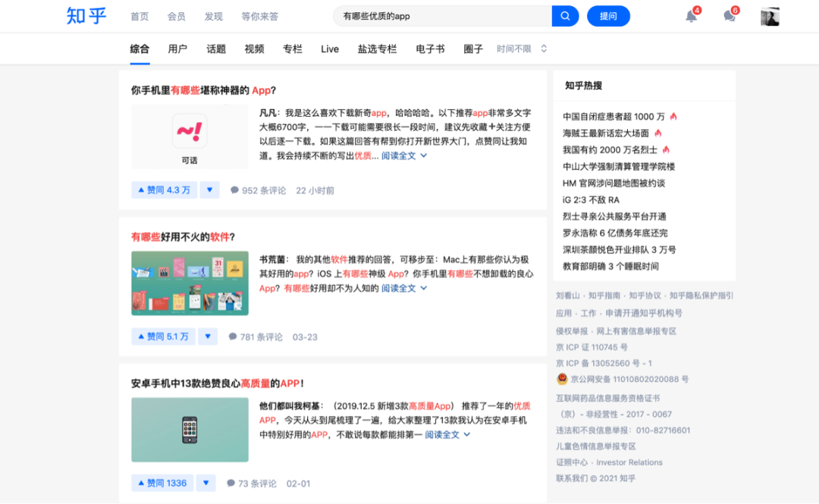Open the private messages chat icon
The height and width of the screenshot is (504, 819).
pyautogui.click(x=730, y=16)
